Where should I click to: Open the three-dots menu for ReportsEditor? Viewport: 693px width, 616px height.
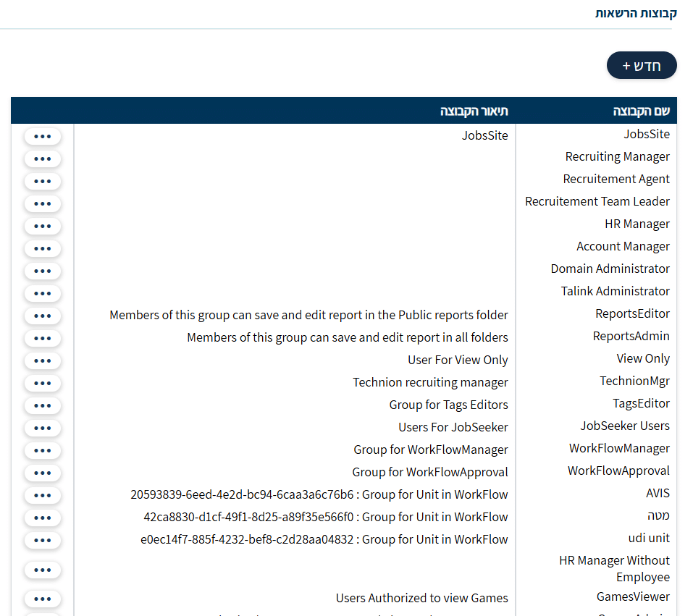43,316
